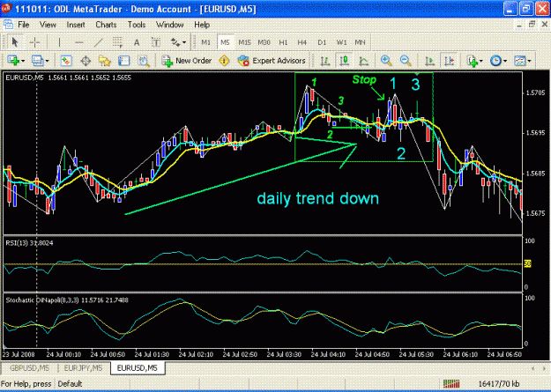
Task: Select the cursor arrow tool
Action: pos(14,42)
